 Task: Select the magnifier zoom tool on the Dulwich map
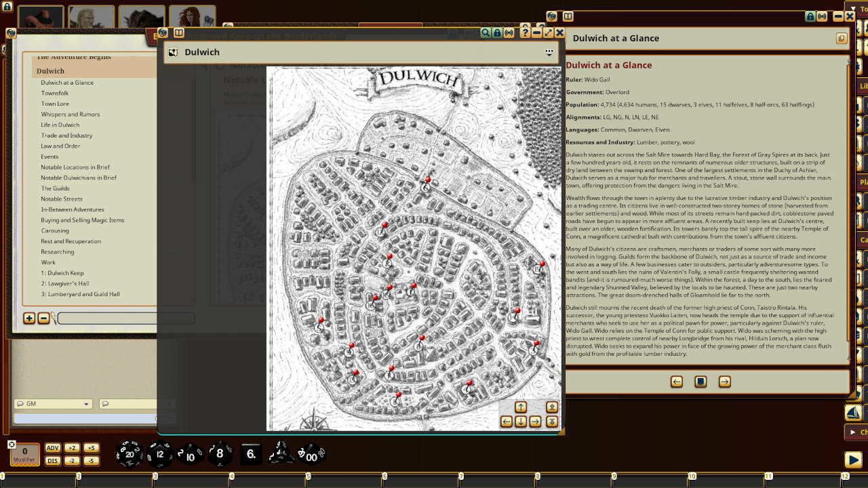(485, 33)
